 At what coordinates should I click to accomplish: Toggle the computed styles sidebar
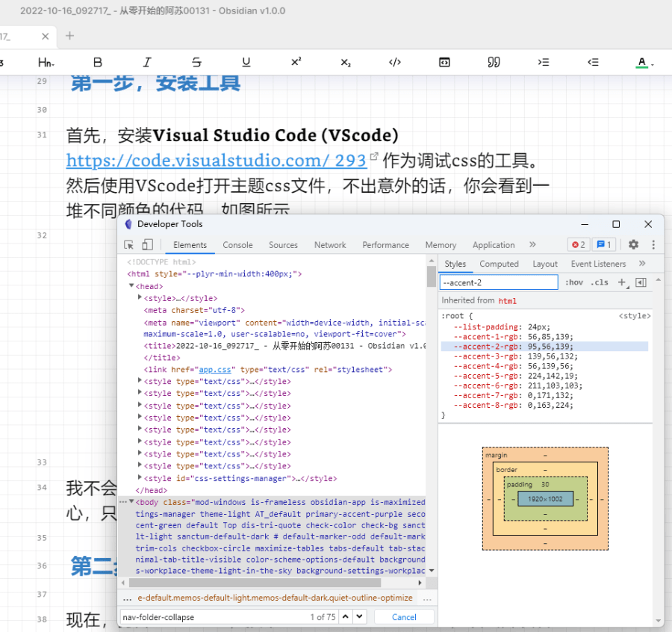pos(641,282)
